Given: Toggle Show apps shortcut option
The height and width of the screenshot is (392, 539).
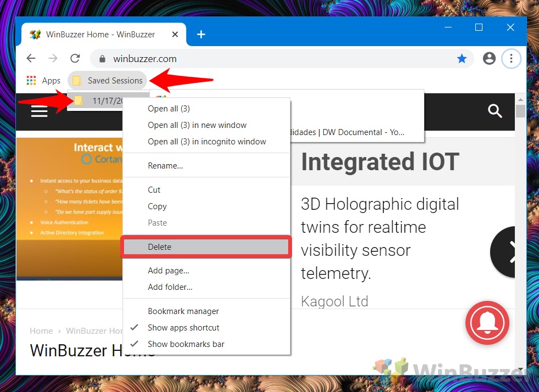Looking at the screenshot, I should tap(206, 328).
